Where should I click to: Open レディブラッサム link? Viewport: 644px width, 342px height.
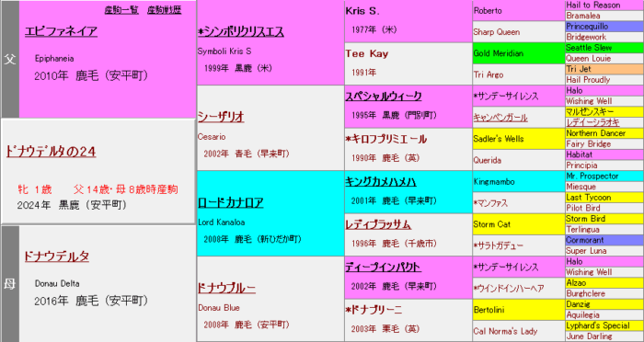tap(378, 224)
